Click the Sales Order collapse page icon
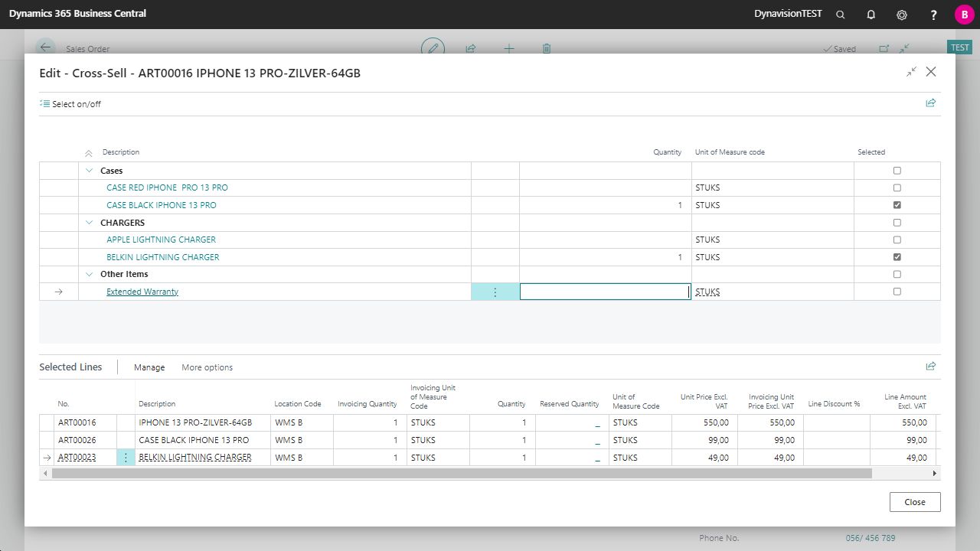The height and width of the screenshot is (551, 980). tap(905, 48)
